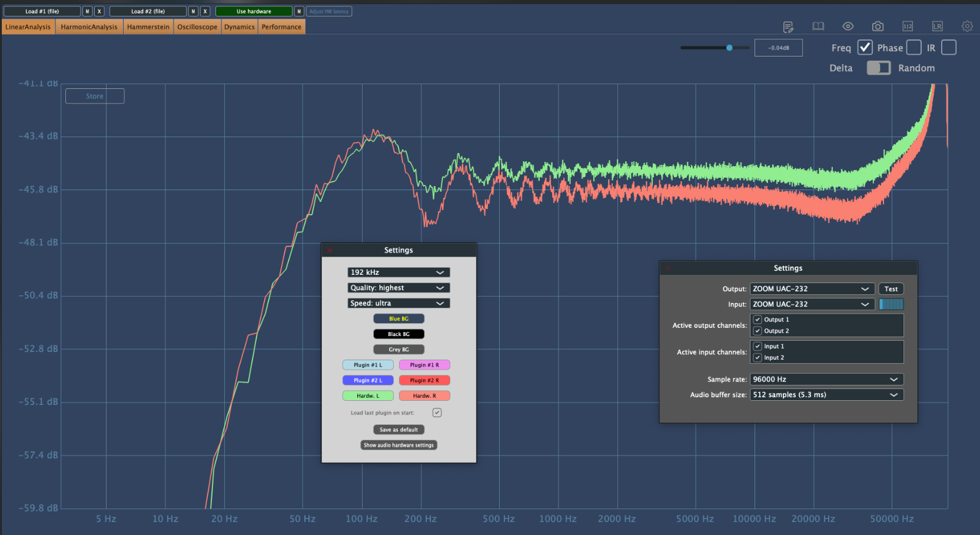980x535 pixels.
Task: Open the notes editor icon
Action: (x=788, y=26)
